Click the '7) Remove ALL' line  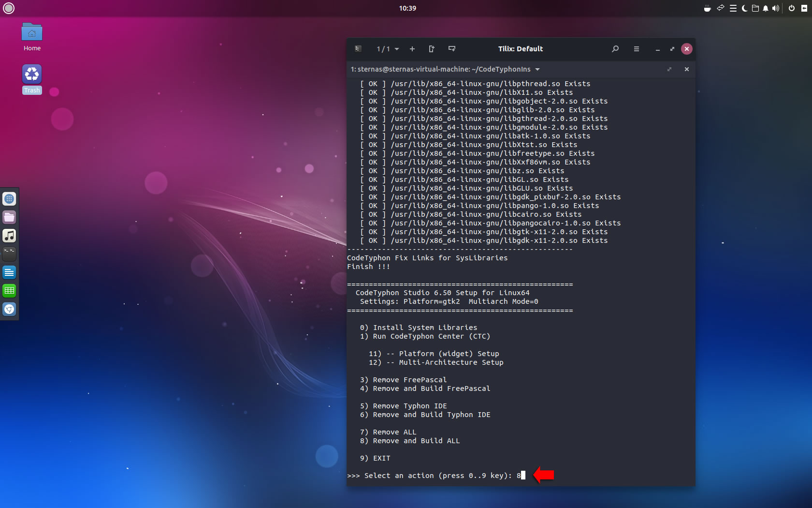tap(388, 432)
